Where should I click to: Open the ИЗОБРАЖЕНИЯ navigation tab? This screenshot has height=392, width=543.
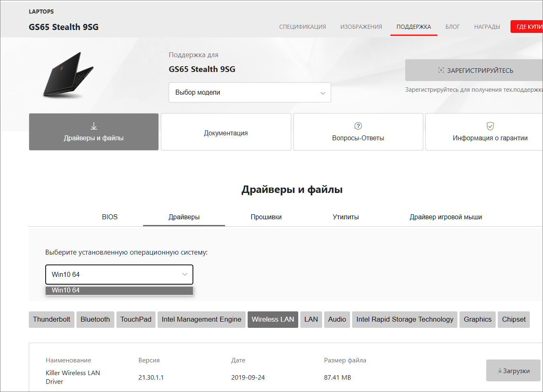click(361, 27)
